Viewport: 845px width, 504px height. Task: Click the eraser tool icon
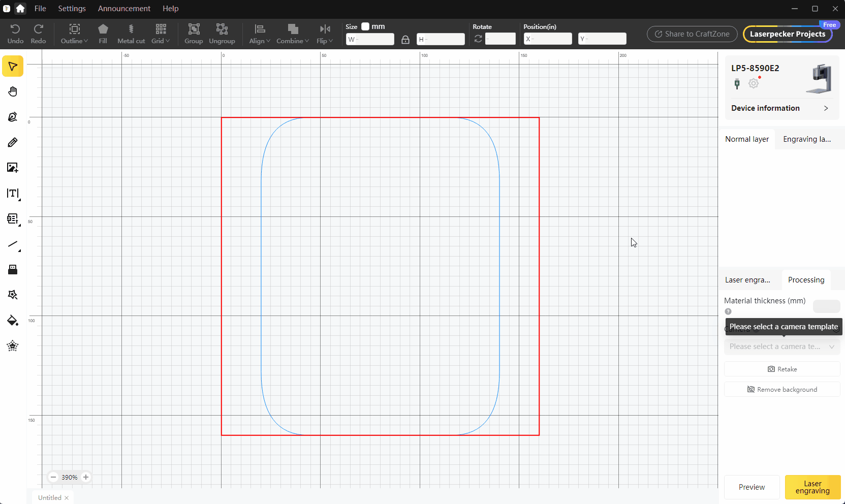point(13,270)
